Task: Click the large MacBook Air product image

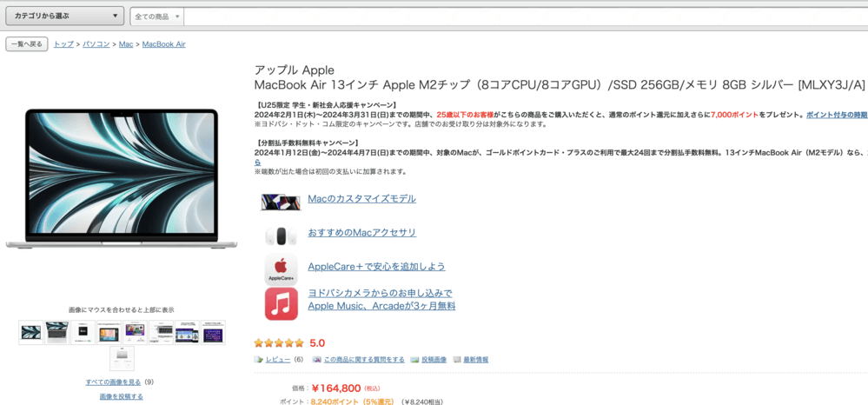Action: pos(122,178)
